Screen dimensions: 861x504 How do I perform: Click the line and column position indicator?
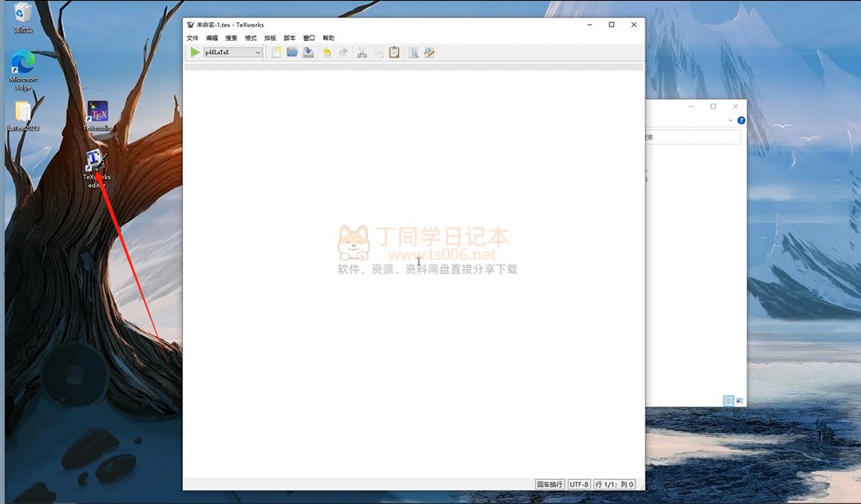pyautogui.click(x=614, y=484)
